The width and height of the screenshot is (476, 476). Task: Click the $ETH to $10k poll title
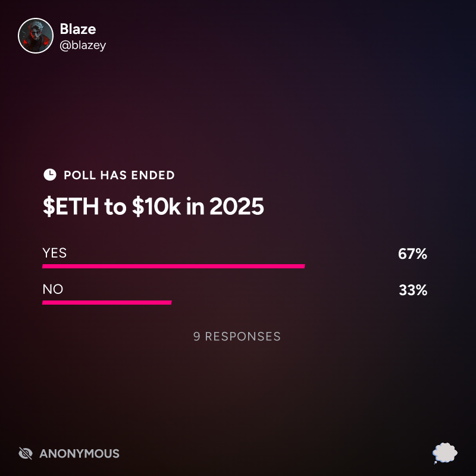(x=154, y=206)
